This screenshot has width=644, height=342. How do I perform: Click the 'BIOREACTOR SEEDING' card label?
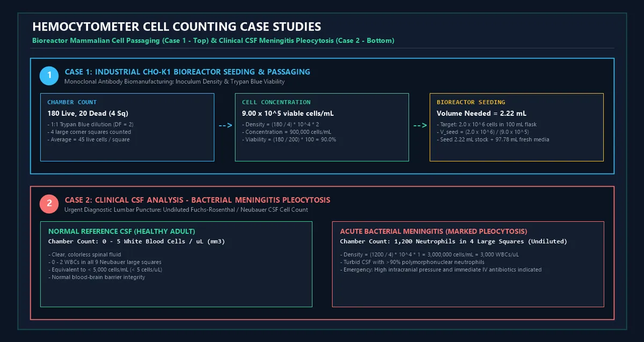471,102
